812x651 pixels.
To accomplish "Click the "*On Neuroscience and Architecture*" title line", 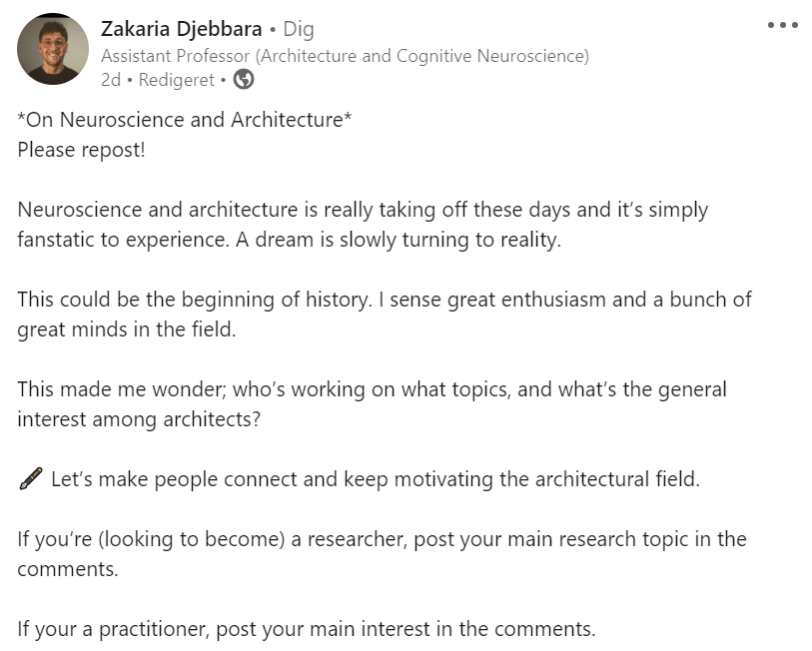I will tap(185, 120).
